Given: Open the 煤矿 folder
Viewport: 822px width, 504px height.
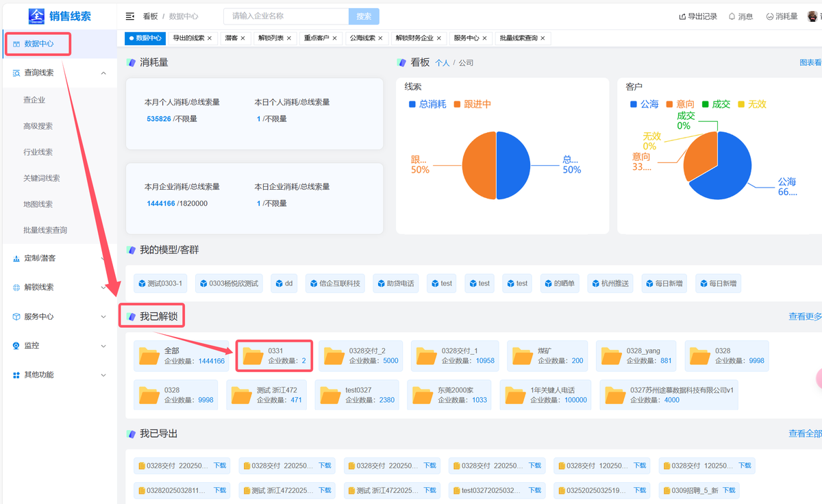Looking at the screenshot, I should [x=547, y=356].
